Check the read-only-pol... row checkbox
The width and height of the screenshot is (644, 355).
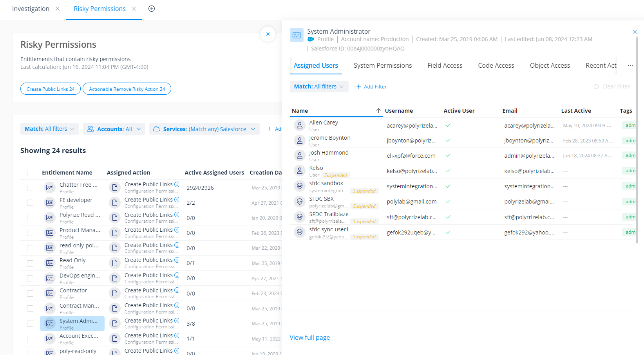pos(30,248)
